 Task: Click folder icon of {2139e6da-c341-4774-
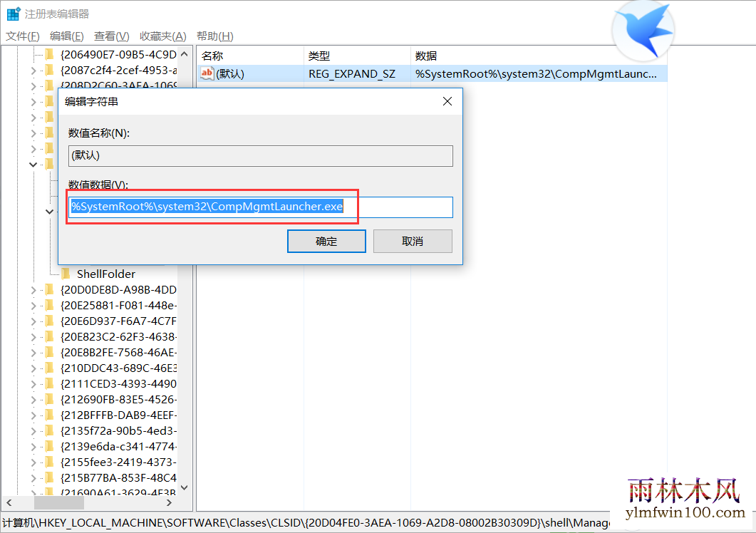tap(49, 447)
